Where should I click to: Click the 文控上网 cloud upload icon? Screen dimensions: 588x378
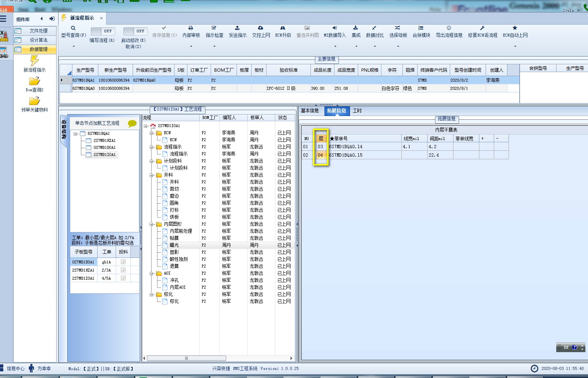261,28
